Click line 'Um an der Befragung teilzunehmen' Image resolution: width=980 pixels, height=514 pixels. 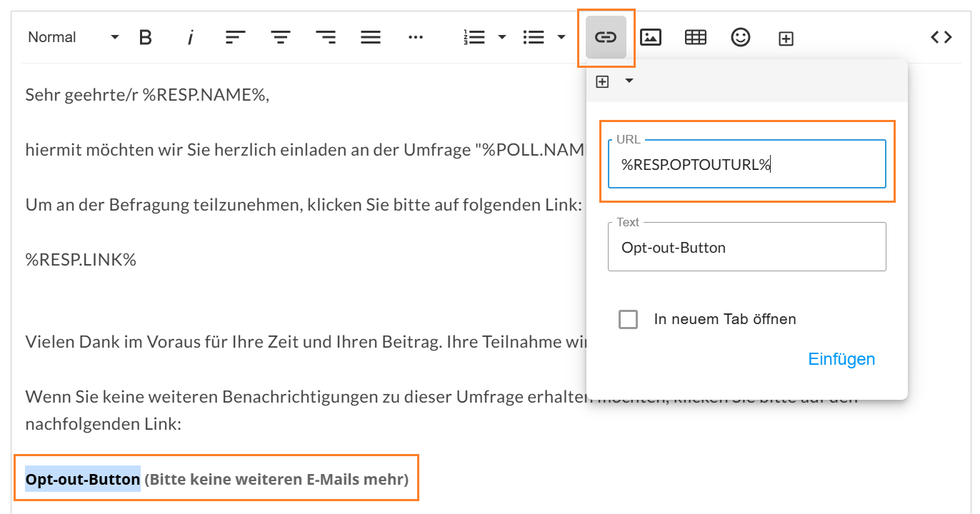pos(304,206)
